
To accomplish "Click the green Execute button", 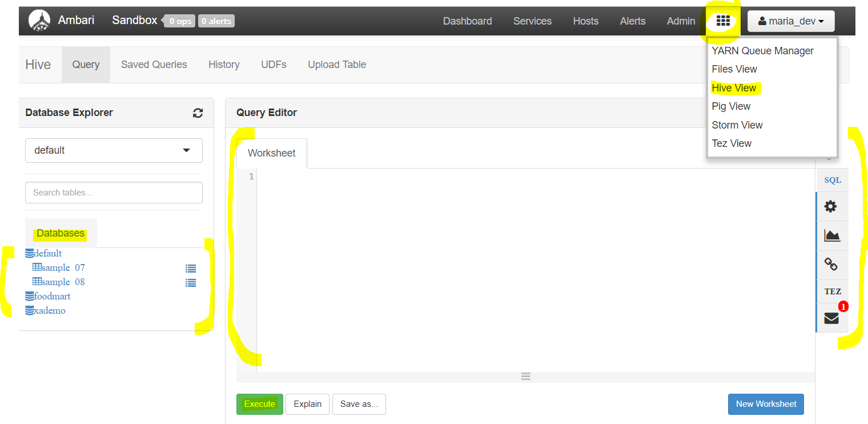I will point(260,404).
